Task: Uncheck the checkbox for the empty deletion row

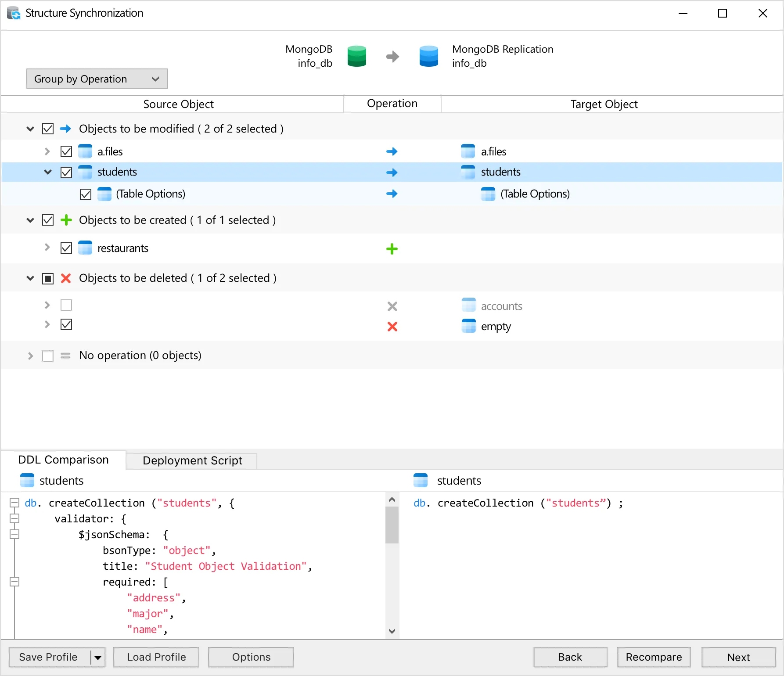Action: [x=66, y=324]
